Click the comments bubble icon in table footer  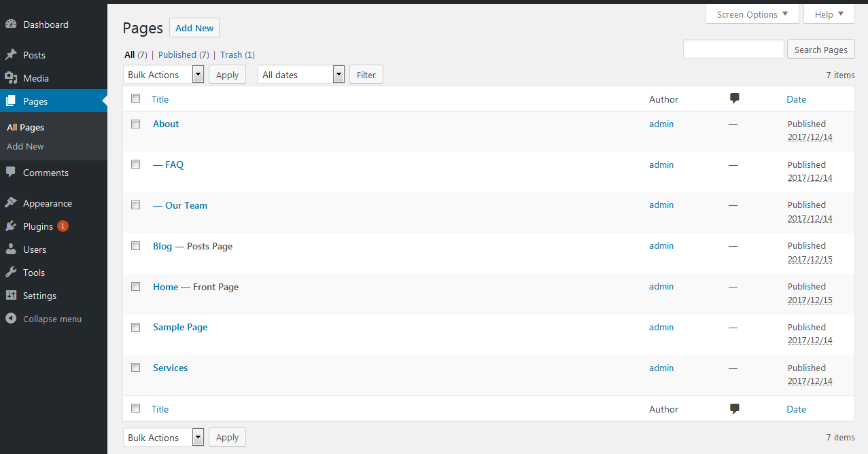[734, 409]
